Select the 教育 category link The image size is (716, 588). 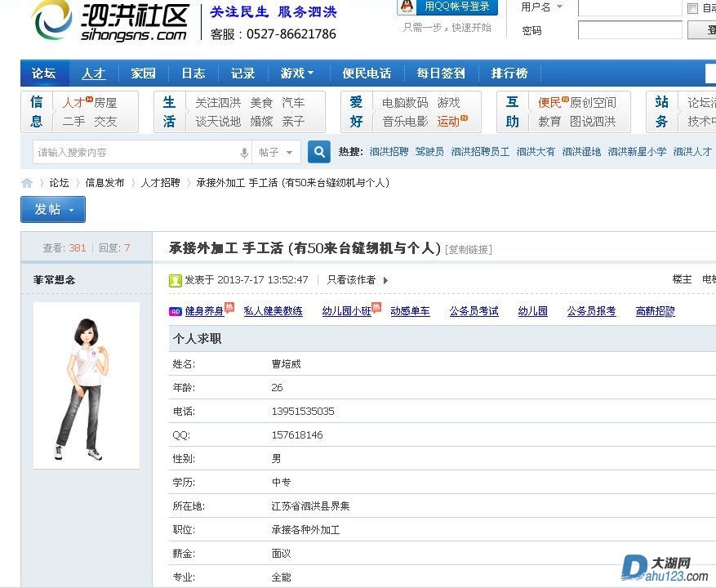[549, 122]
